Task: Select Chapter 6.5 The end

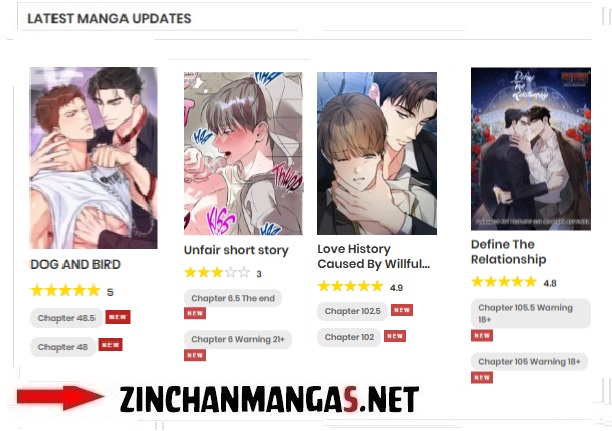Action: (233, 298)
